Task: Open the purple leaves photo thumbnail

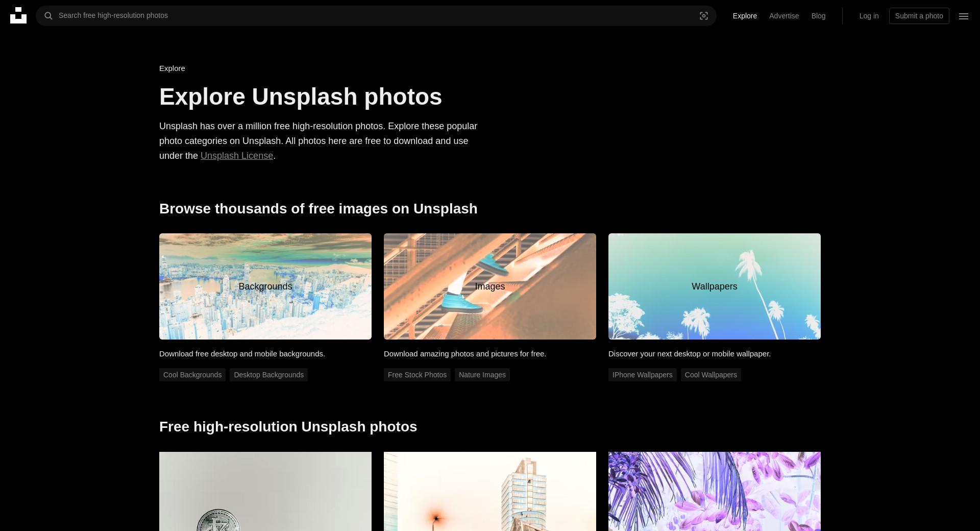Action: 715,491
